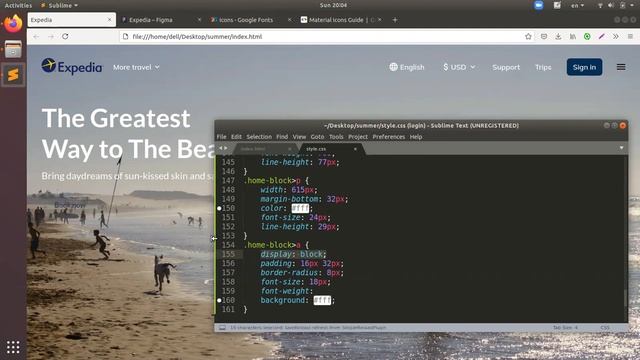Open Goto menu in Sublime Text

pos(317,137)
